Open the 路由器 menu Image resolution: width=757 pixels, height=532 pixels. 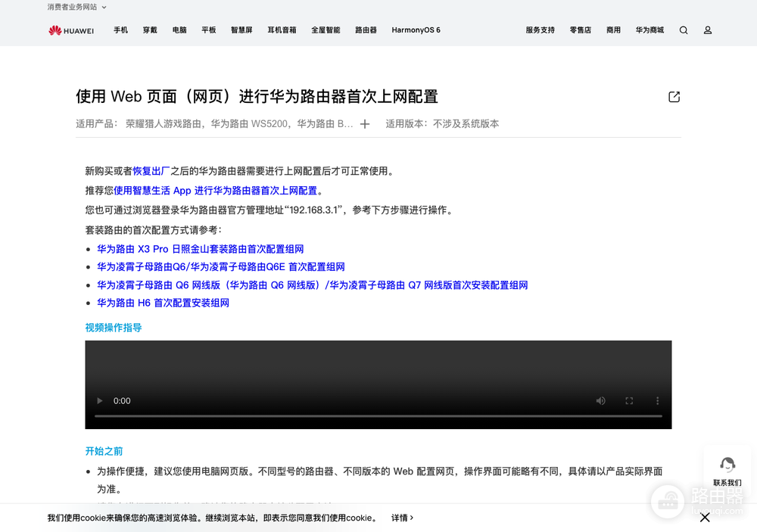coord(366,30)
